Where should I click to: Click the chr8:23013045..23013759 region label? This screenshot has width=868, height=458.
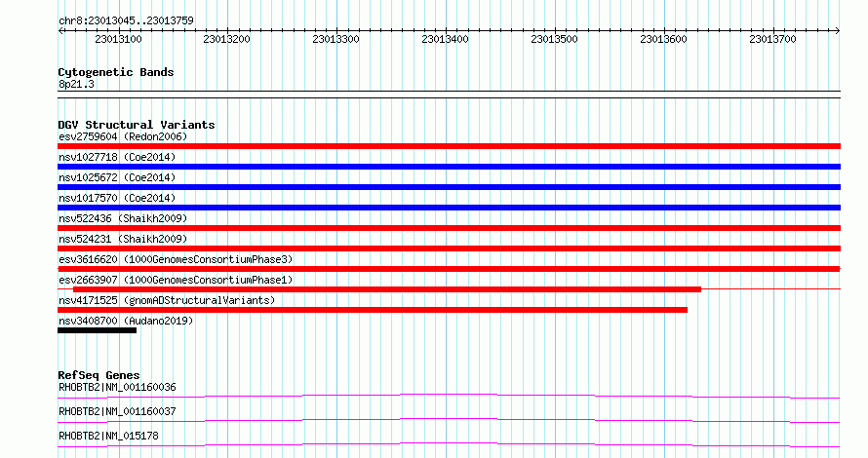pos(126,20)
